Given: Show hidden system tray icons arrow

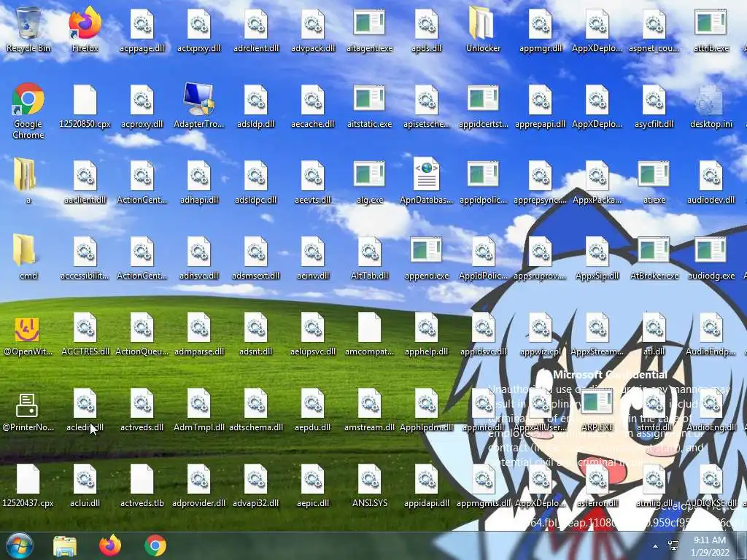Looking at the screenshot, I should (656, 546).
